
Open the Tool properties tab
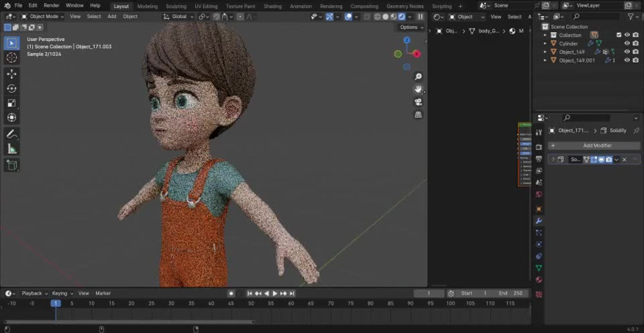point(539,132)
